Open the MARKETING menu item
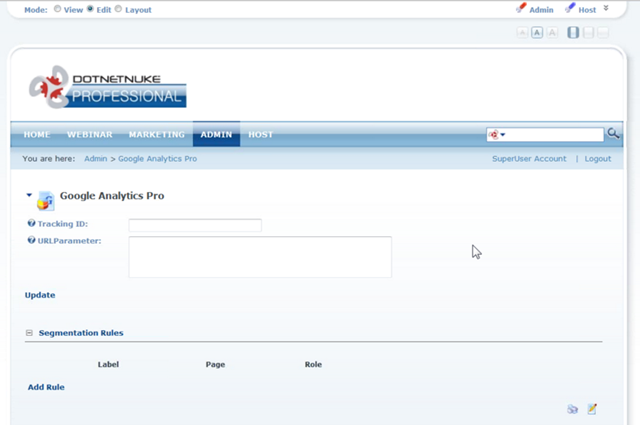Viewport: 640px width, 425px height. (157, 134)
